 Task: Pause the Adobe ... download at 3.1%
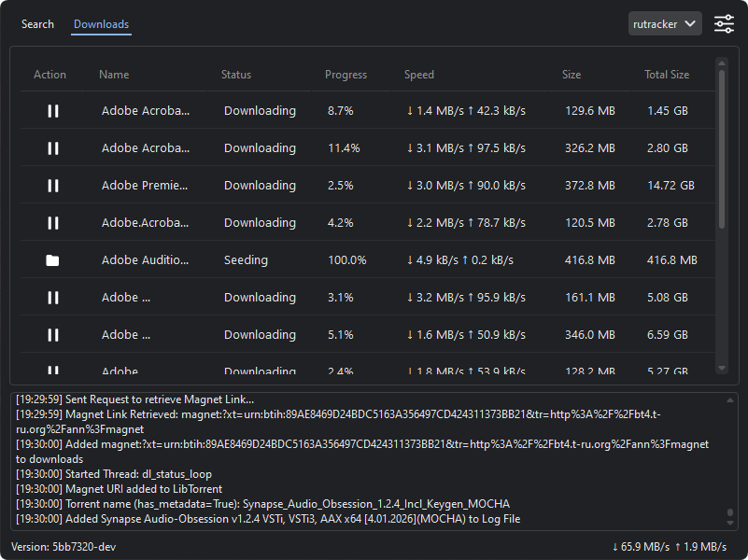click(53, 298)
